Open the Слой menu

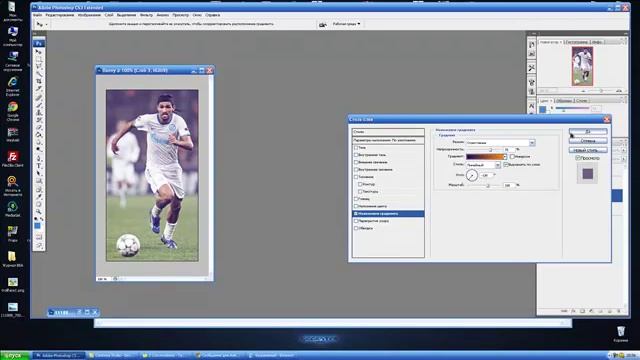pyautogui.click(x=109, y=15)
